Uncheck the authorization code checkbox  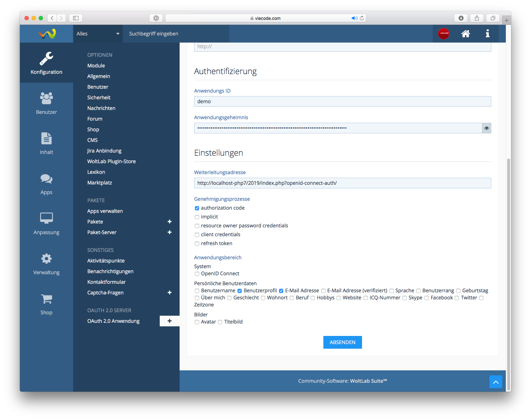coord(197,208)
